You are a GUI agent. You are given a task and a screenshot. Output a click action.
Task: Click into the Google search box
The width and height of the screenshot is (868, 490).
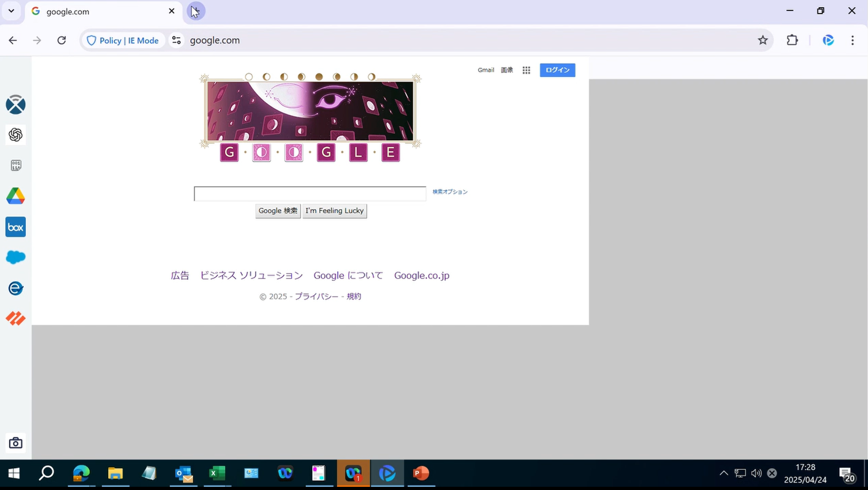310,194
